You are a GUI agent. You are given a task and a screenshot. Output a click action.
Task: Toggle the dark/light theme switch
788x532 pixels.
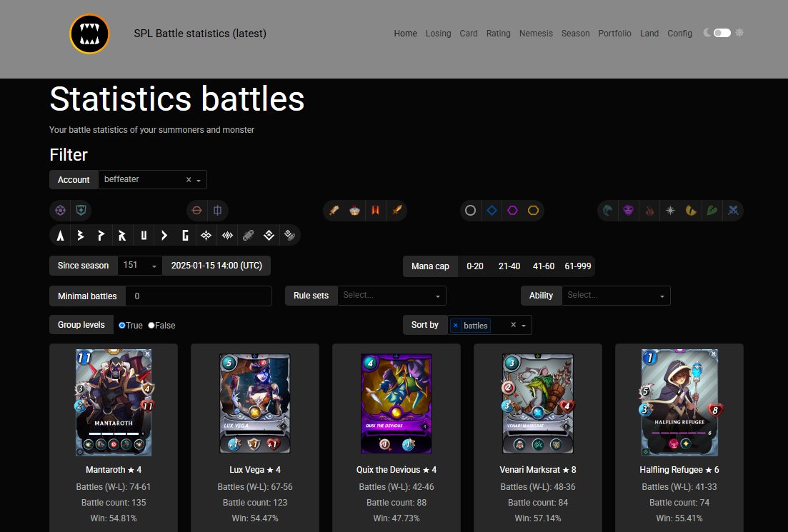pyautogui.click(x=722, y=33)
